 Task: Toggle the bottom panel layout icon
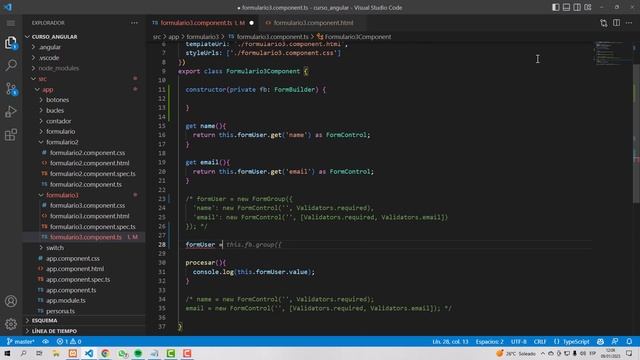click(x=566, y=7)
